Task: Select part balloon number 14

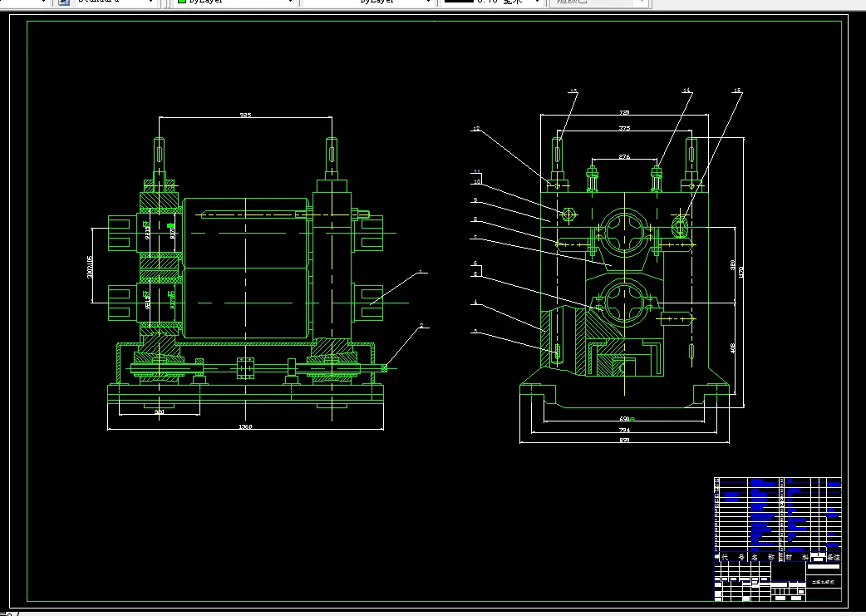Action: pyautogui.click(x=686, y=90)
